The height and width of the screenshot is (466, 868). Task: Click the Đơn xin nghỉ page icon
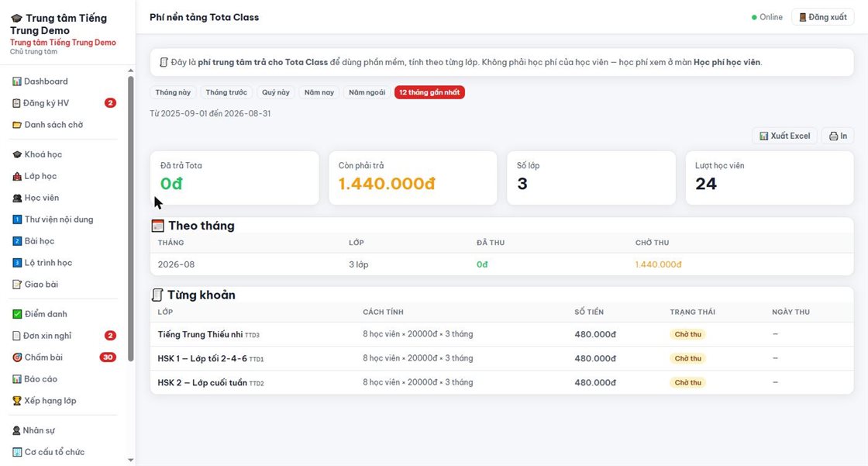tap(16, 336)
